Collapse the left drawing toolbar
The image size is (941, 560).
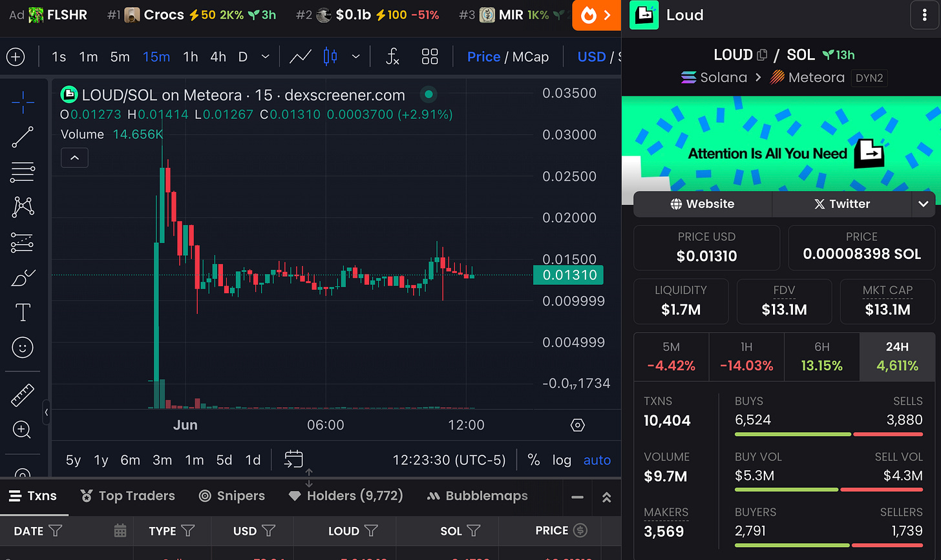click(x=46, y=412)
